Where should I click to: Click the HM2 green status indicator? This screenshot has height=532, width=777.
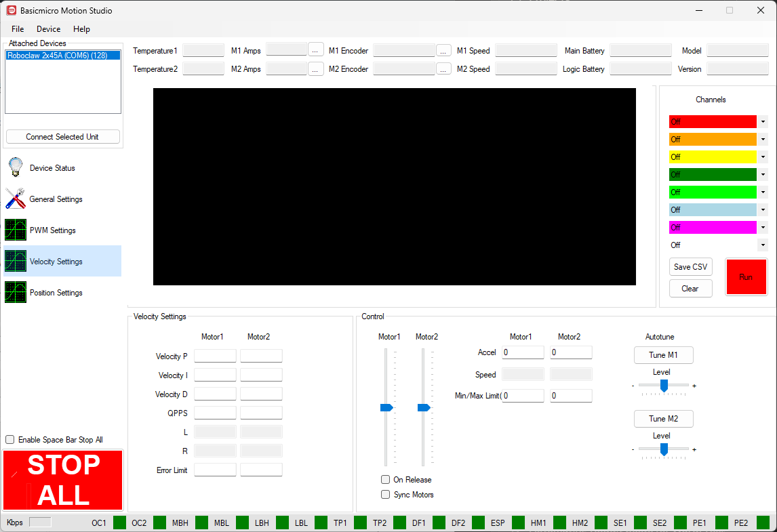click(x=601, y=523)
